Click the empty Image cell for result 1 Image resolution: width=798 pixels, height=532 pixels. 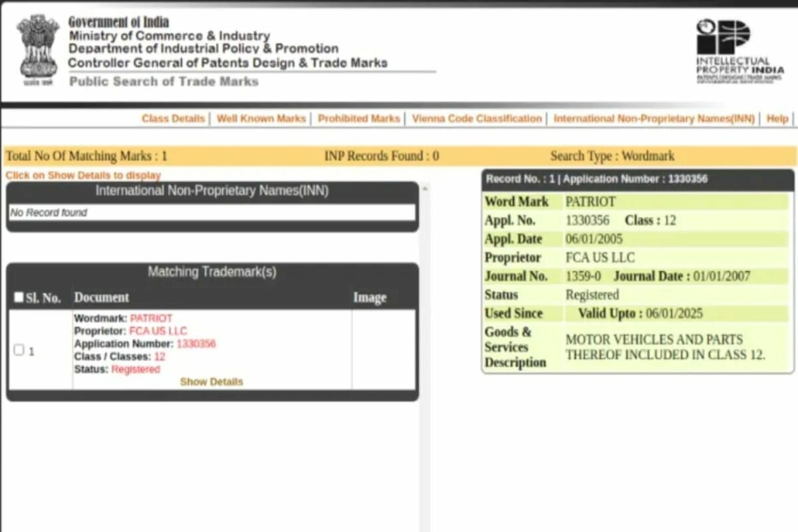tap(384, 350)
